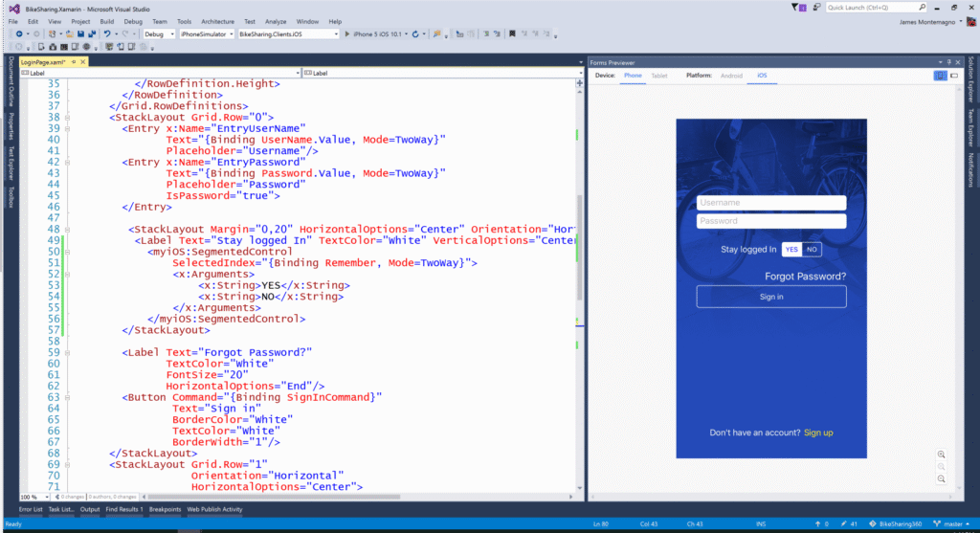Click the Save All toolbar icon
The height and width of the screenshot is (533, 980).
[91, 33]
